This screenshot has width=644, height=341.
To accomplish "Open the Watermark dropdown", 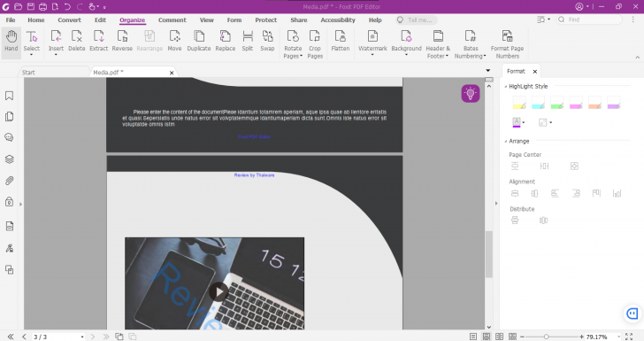I will point(372,55).
